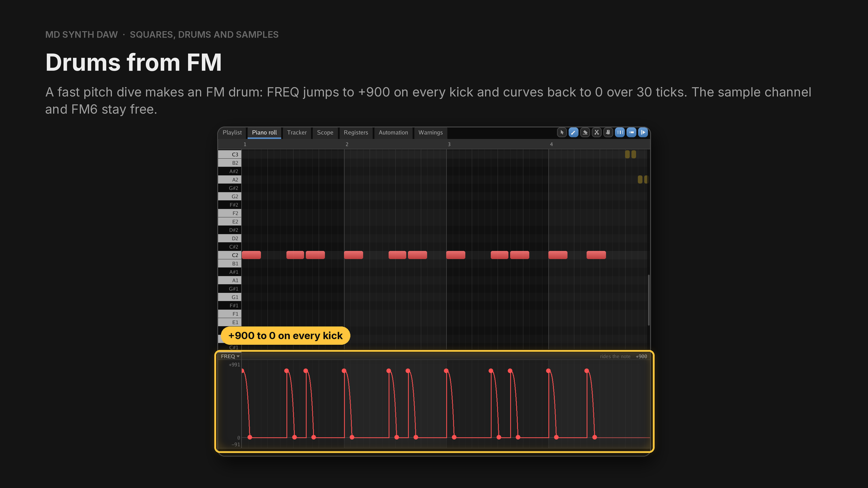Click the last automation peak point in FREQ lane

pos(587,371)
